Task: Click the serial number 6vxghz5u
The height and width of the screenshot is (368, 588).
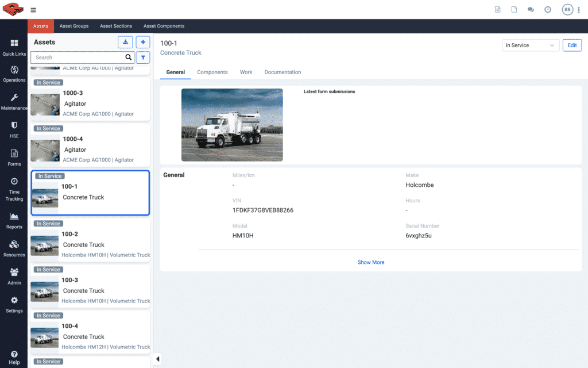Action: click(419, 235)
